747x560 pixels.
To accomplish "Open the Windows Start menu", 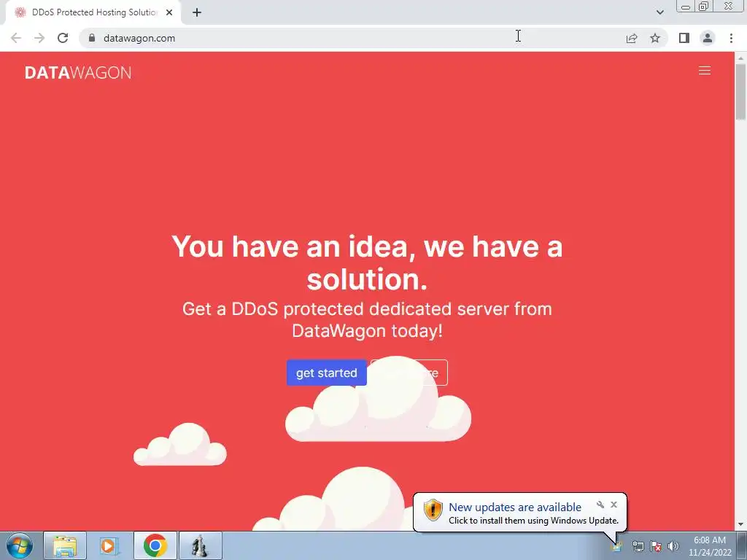I will 20,545.
